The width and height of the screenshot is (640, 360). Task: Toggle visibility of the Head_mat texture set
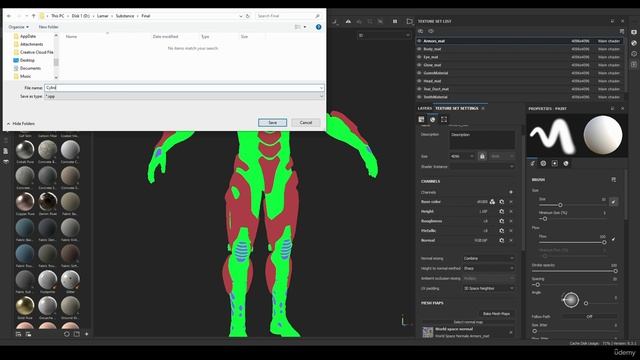tap(419, 81)
